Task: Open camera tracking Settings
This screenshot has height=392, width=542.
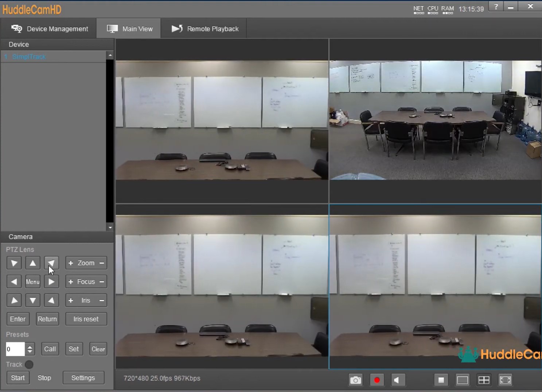Action: click(x=83, y=378)
